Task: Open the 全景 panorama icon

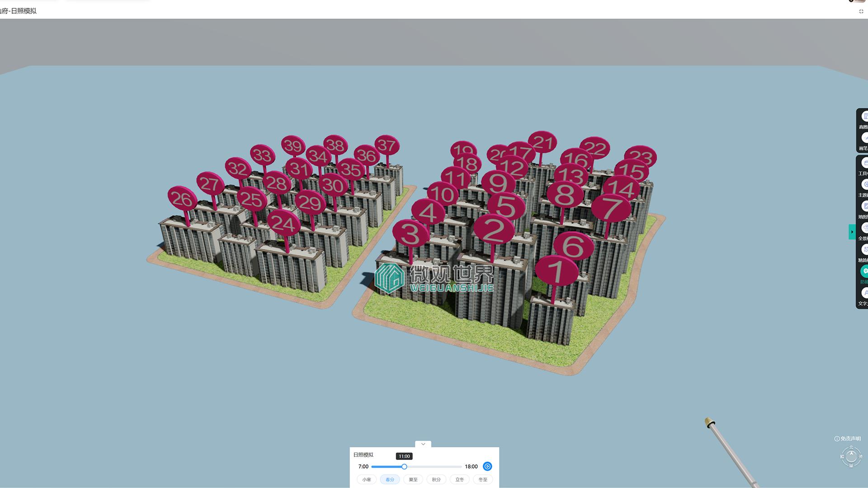Action: (864, 228)
